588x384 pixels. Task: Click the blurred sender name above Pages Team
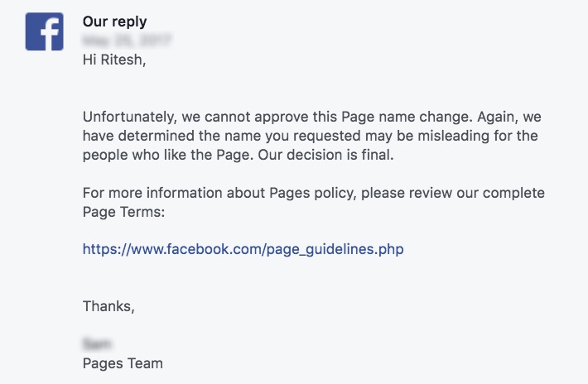point(98,343)
